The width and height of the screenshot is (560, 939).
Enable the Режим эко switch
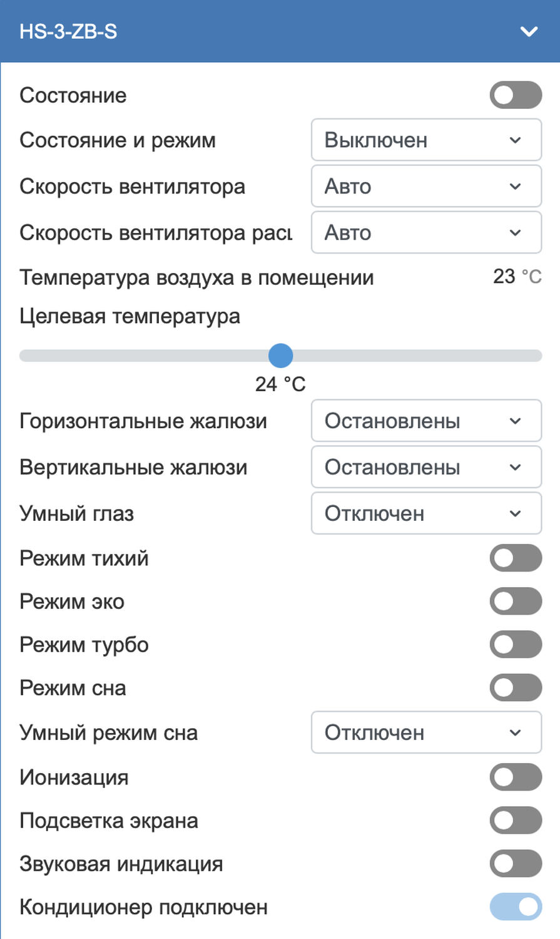point(516,602)
